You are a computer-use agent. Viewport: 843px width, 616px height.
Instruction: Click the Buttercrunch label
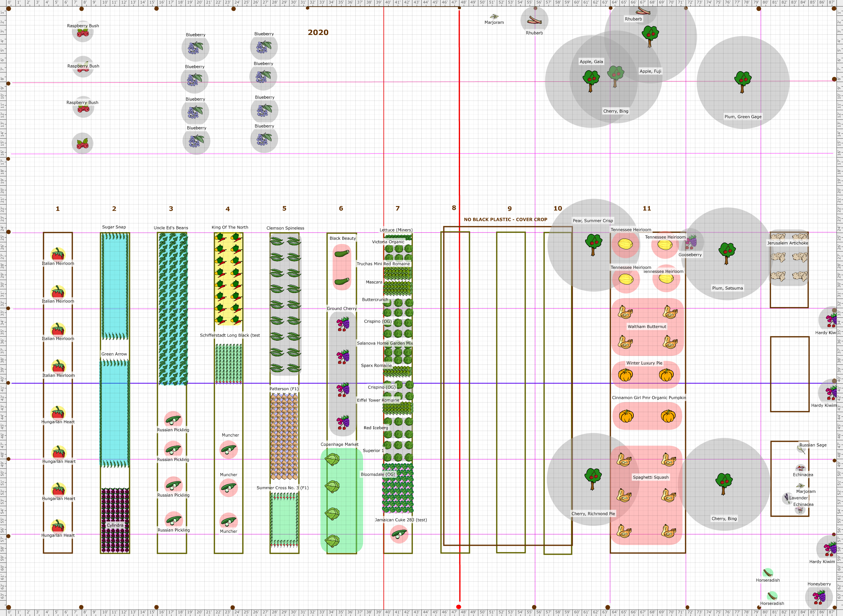point(375,299)
